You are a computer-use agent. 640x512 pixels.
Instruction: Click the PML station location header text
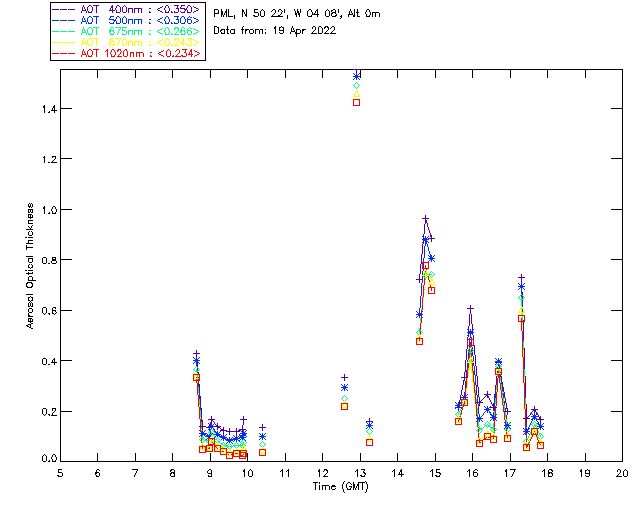(297, 14)
